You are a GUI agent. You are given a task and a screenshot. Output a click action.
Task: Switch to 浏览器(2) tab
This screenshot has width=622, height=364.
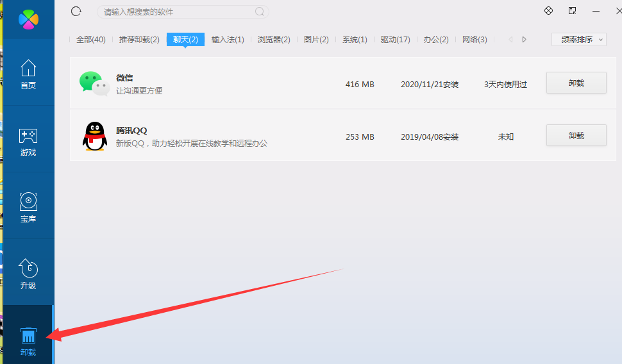pyautogui.click(x=274, y=39)
